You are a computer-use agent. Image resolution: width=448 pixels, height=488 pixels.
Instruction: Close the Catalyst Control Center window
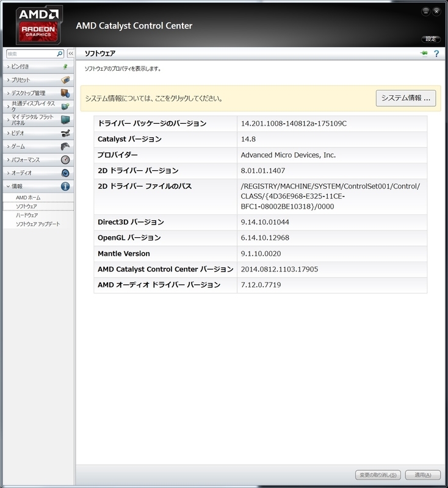click(436, 12)
